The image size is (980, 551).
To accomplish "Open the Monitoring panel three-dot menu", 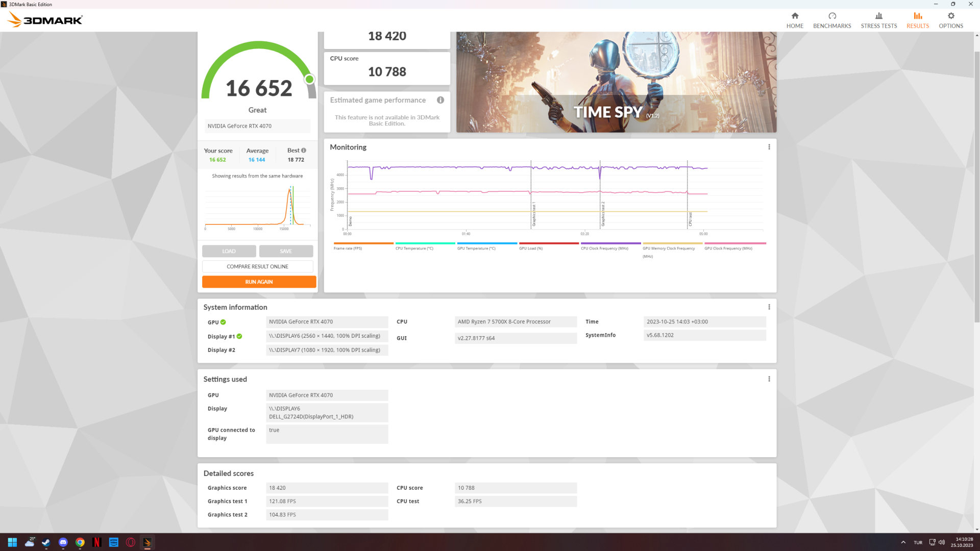I will pos(769,147).
